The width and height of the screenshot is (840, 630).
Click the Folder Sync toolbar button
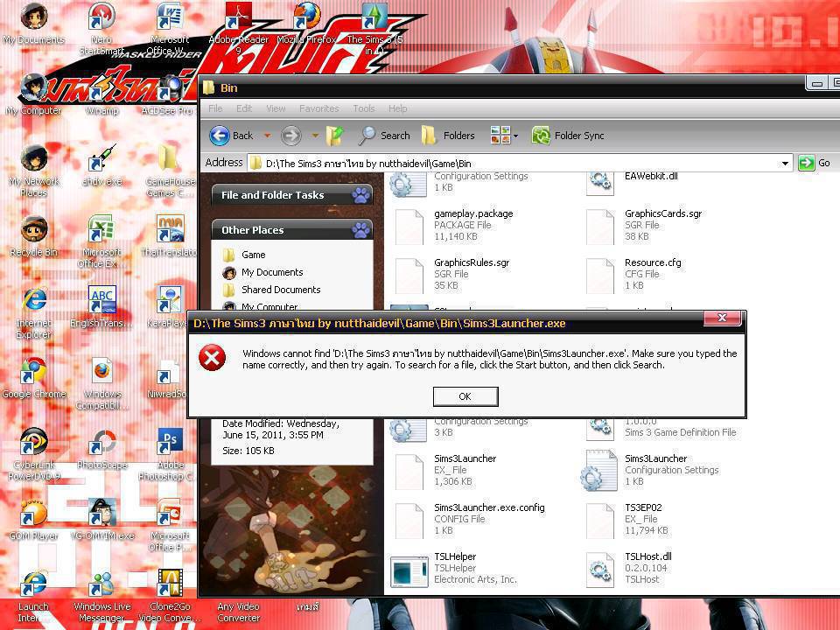(568, 136)
